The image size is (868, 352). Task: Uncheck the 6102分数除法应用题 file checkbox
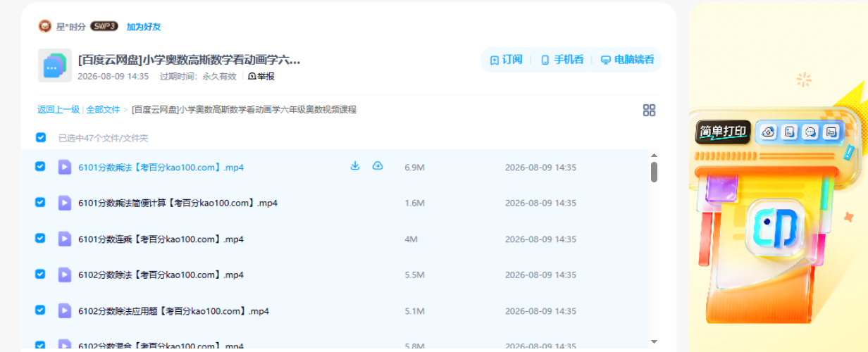point(40,310)
